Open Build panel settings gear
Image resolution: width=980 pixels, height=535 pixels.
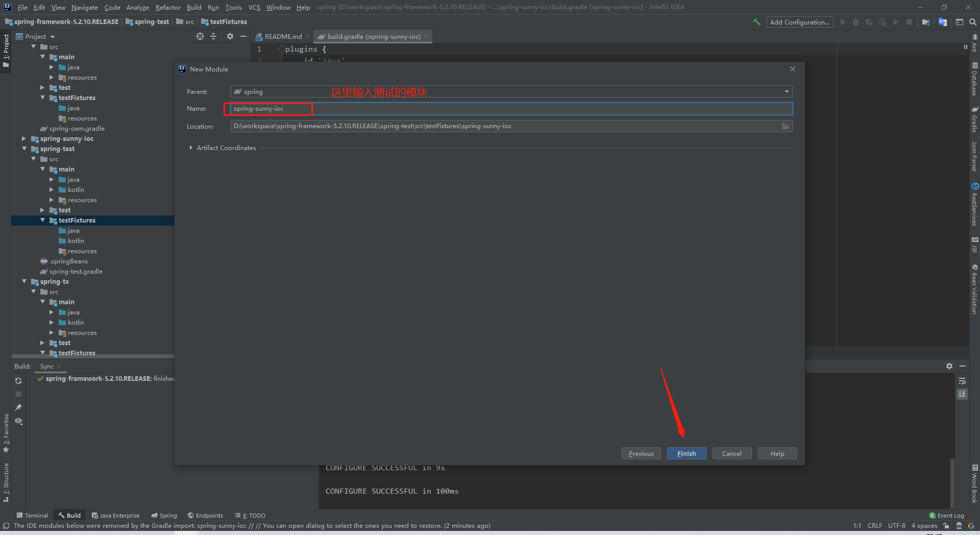tap(949, 366)
